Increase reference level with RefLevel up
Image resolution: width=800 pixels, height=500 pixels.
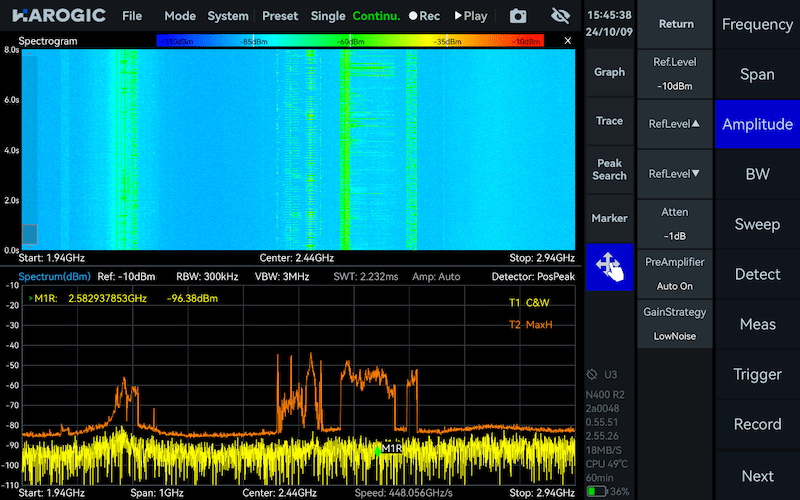point(675,123)
